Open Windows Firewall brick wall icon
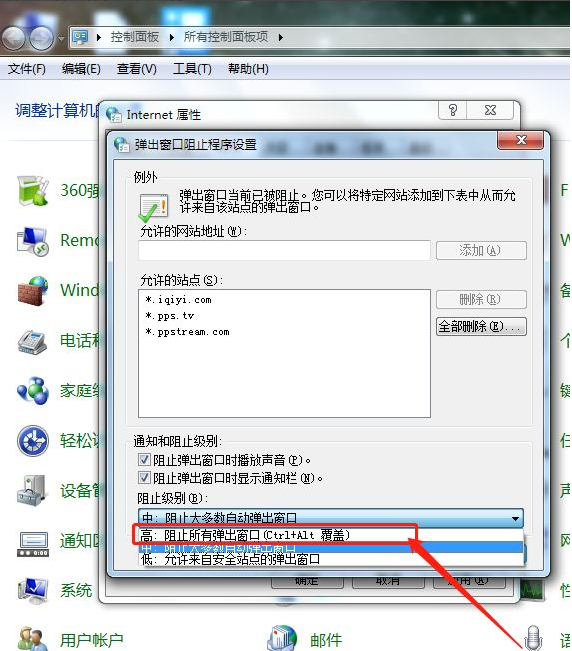This screenshot has width=572, height=651. (x=33, y=290)
